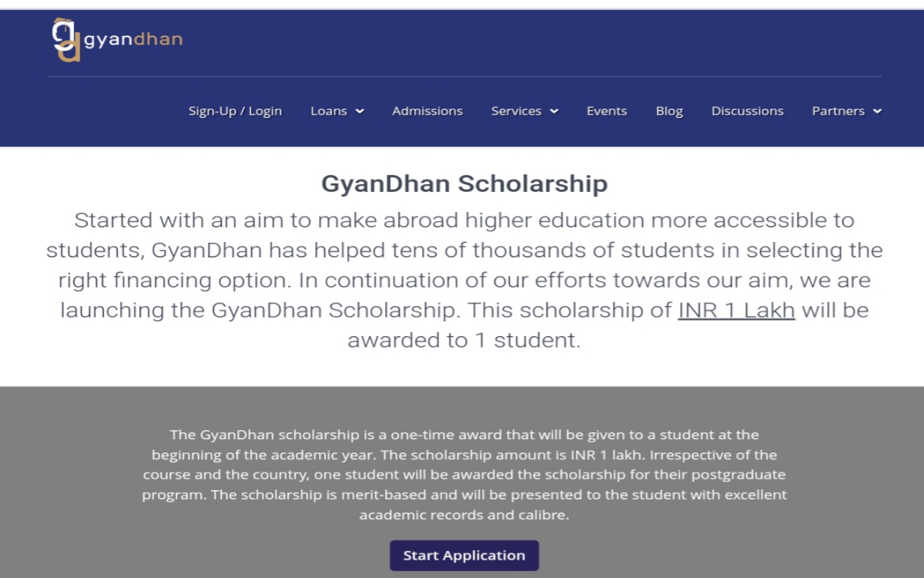The image size is (924, 578).
Task: Go to the Events page
Action: tap(607, 111)
